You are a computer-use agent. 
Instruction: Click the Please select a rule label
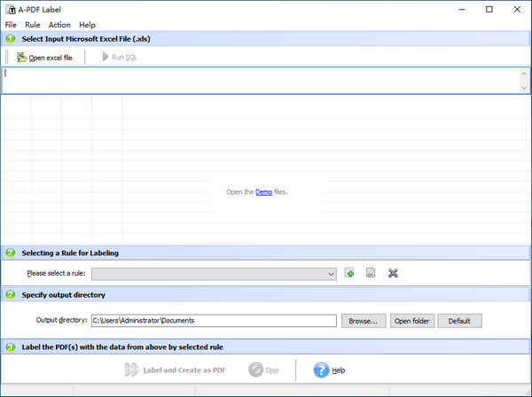[x=56, y=273]
